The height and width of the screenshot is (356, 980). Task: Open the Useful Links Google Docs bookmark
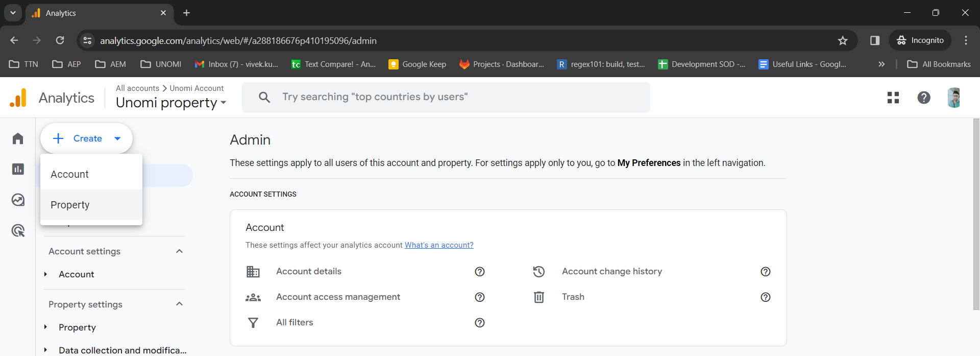[x=802, y=64]
